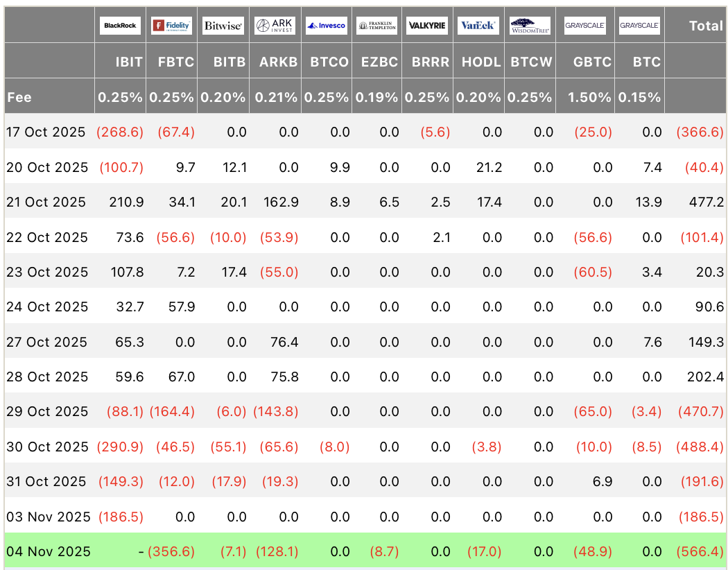Select the 1.50% GBTC fee cell
The image size is (728, 570).
[x=589, y=97]
